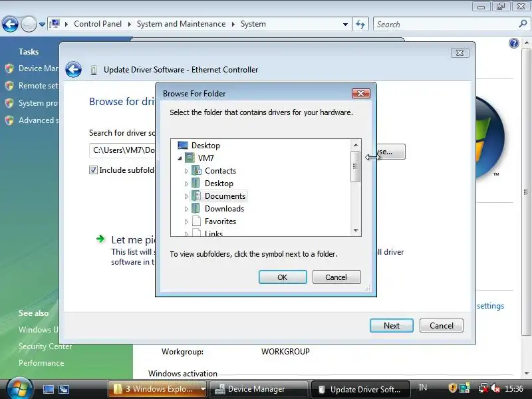Close the Update Driver Software window
This screenshot has height=399, width=532.
pyautogui.click(x=460, y=53)
